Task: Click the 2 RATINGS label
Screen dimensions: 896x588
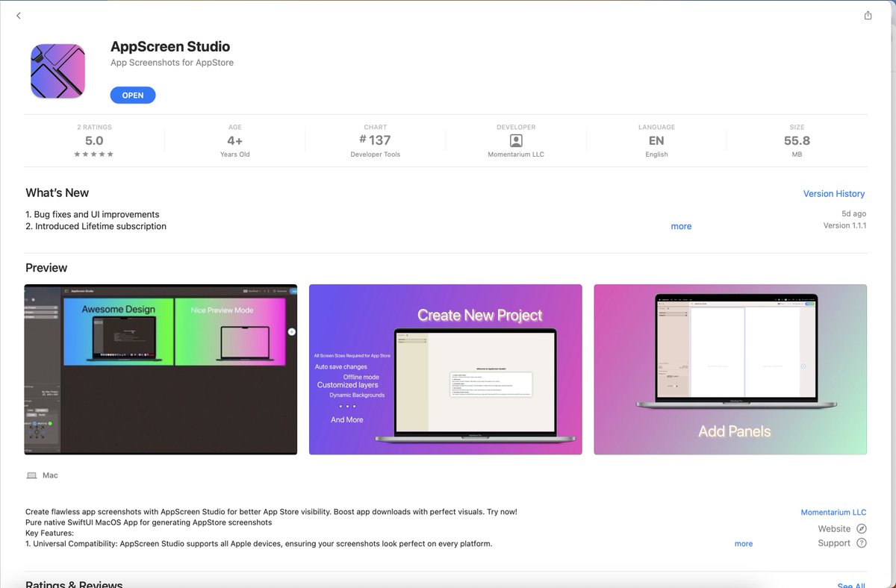Action: click(94, 128)
